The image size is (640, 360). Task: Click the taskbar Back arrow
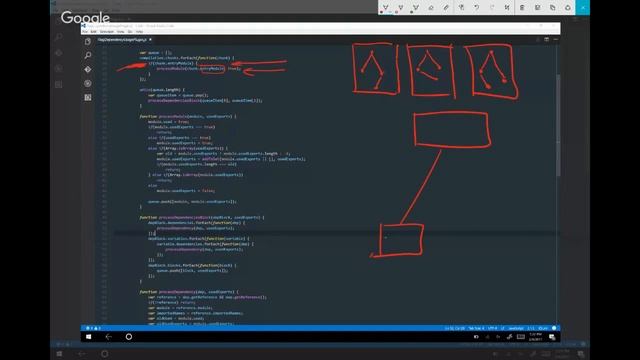(x=109, y=337)
